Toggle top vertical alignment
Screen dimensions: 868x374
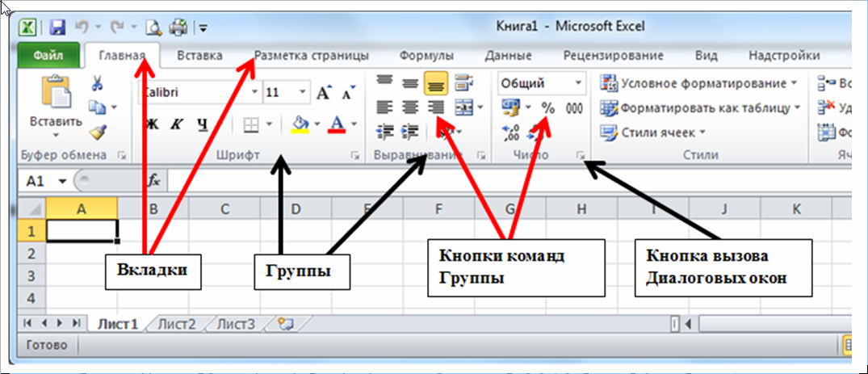coord(384,82)
